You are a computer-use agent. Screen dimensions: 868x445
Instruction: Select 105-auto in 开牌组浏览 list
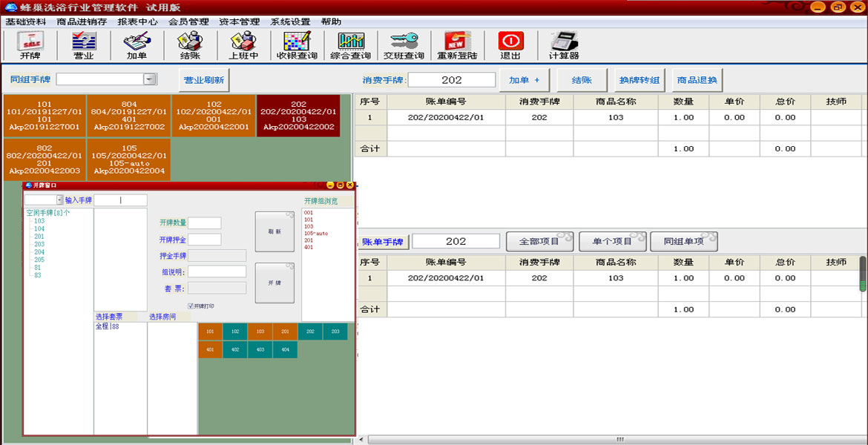315,234
